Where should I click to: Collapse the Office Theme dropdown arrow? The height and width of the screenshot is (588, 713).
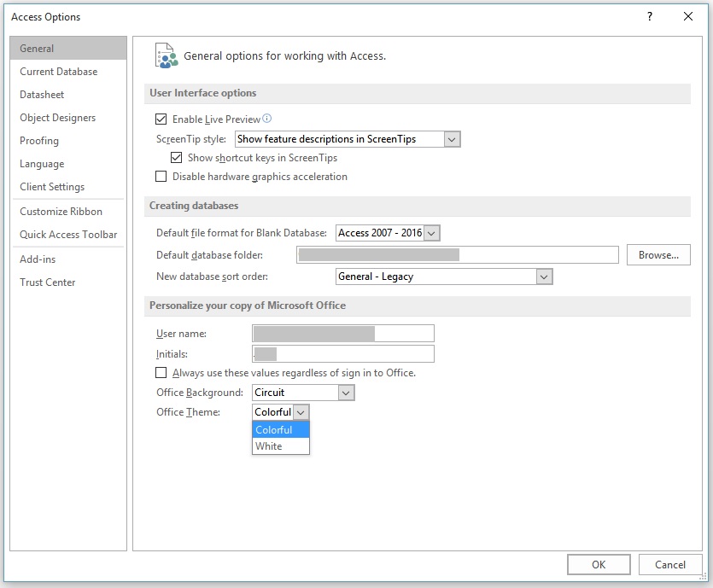point(301,412)
